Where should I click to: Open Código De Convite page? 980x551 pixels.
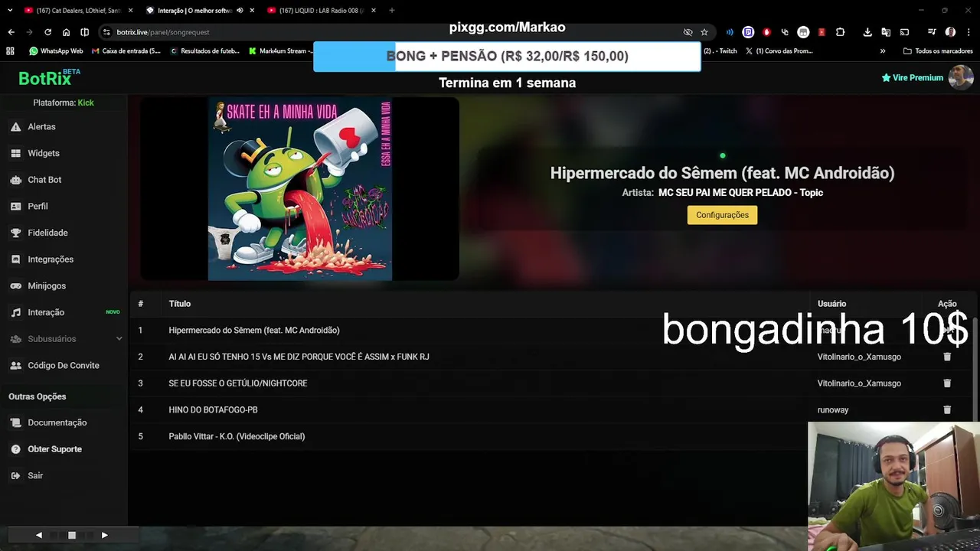[x=64, y=365]
